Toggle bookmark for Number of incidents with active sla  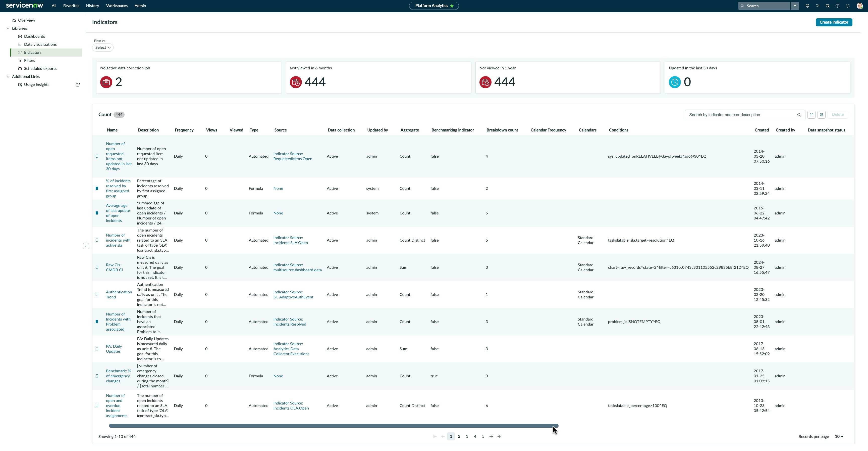coord(97,241)
